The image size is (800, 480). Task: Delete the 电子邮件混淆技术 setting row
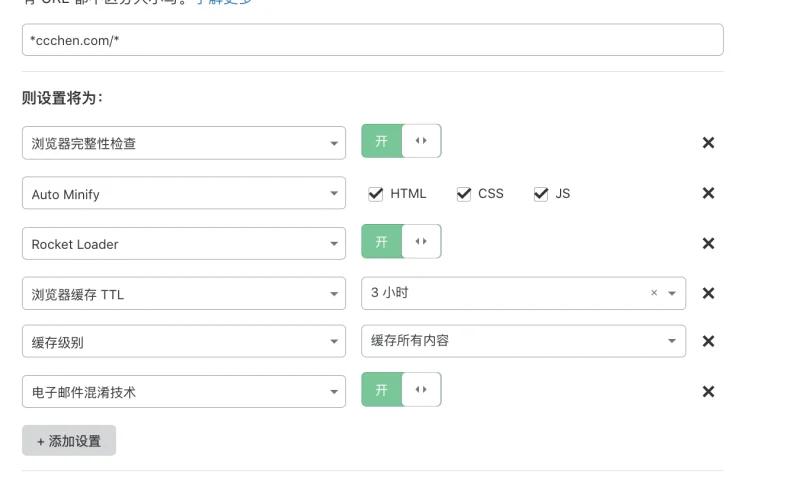coord(708,392)
